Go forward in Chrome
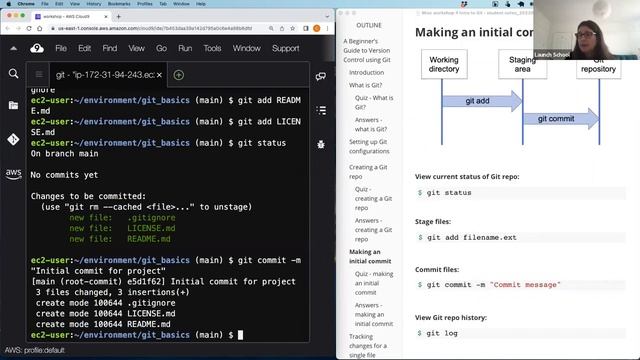Viewport: 640px width, 360px height. coord(18,28)
